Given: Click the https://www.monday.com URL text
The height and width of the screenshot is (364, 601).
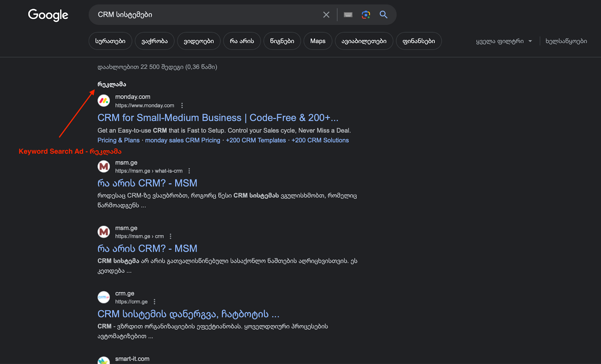Looking at the screenshot, I should [x=145, y=105].
